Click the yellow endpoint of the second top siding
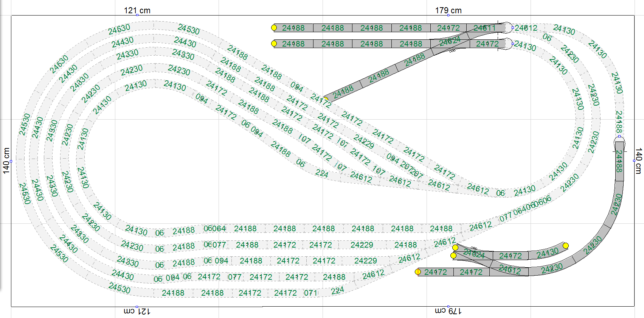The width and height of the screenshot is (644, 318). tap(274, 44)
